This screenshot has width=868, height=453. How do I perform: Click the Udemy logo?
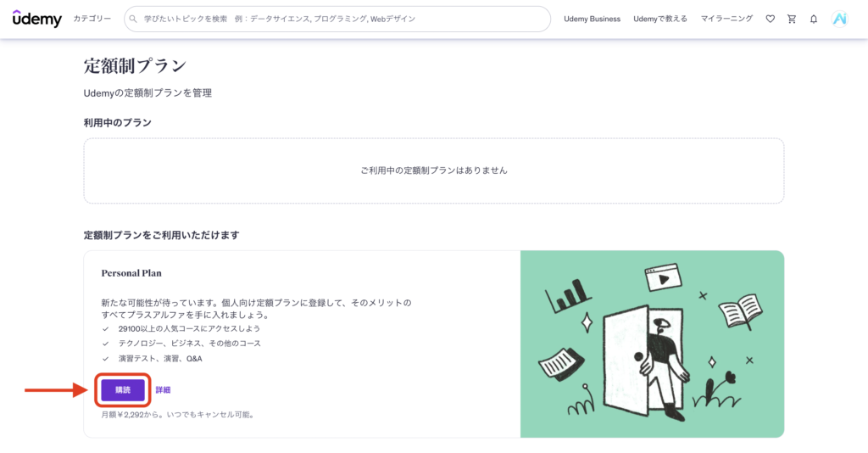click(36, 19)
